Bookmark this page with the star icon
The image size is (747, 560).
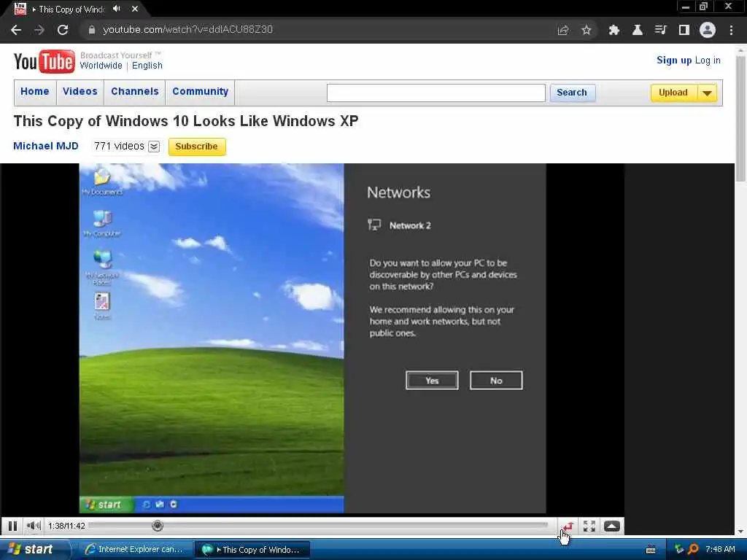(587, 30)
